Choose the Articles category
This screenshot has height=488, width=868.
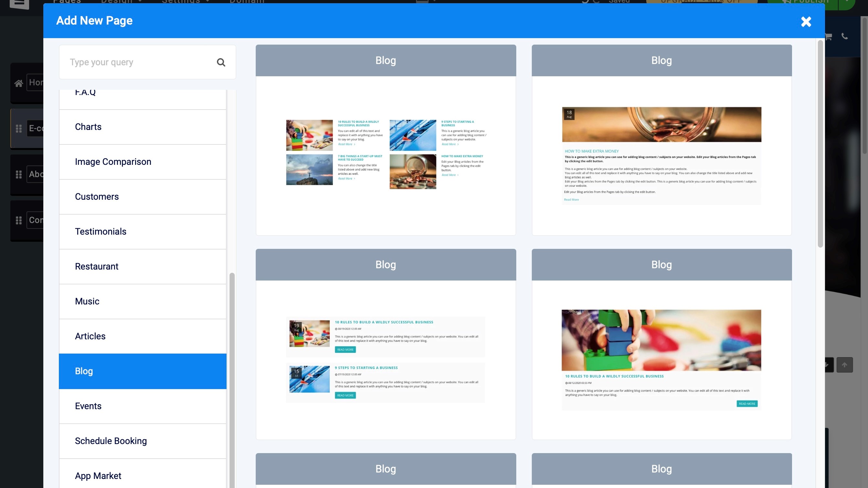point(143,336)
